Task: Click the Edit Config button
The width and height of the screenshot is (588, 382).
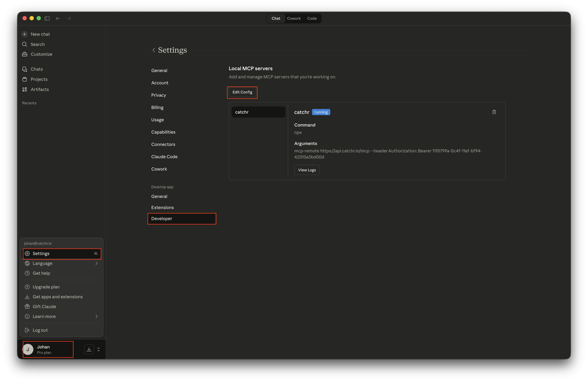Action: tap(242, 92)
